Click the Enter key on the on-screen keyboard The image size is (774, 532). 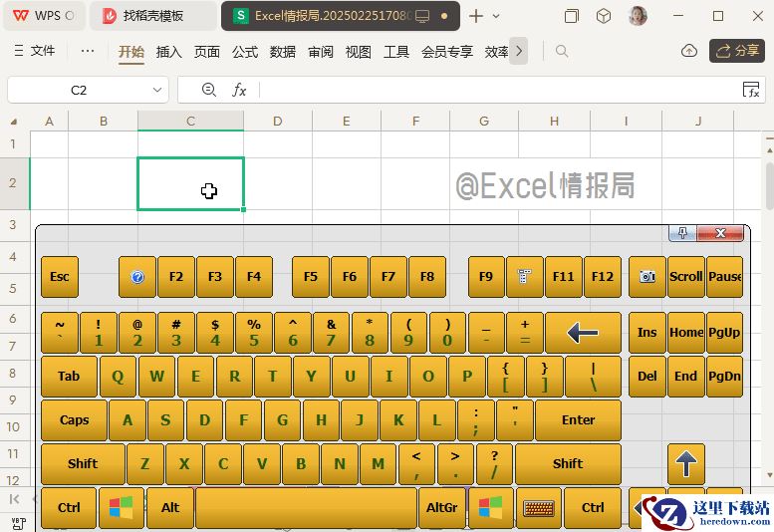pos(578,420)
